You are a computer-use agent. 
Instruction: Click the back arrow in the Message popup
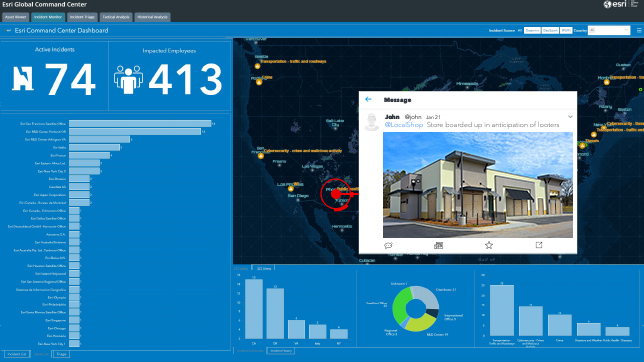[368, 99]
